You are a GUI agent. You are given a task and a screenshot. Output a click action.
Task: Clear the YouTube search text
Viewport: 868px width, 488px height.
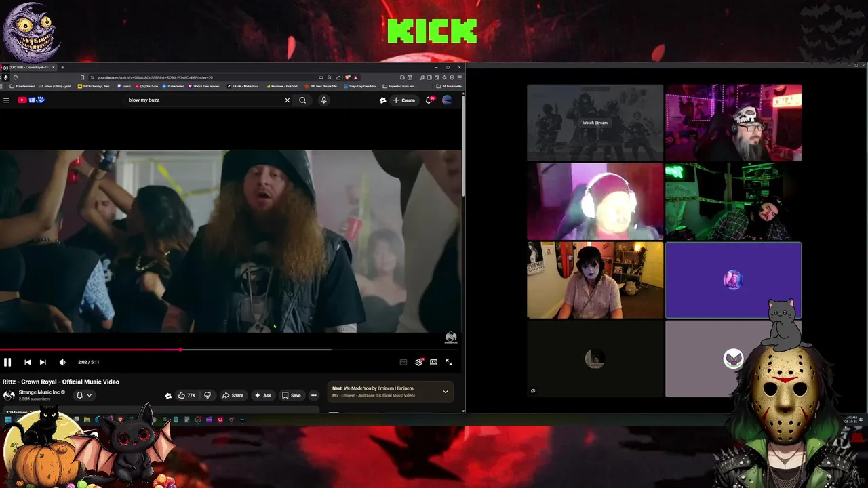[287, 100]
